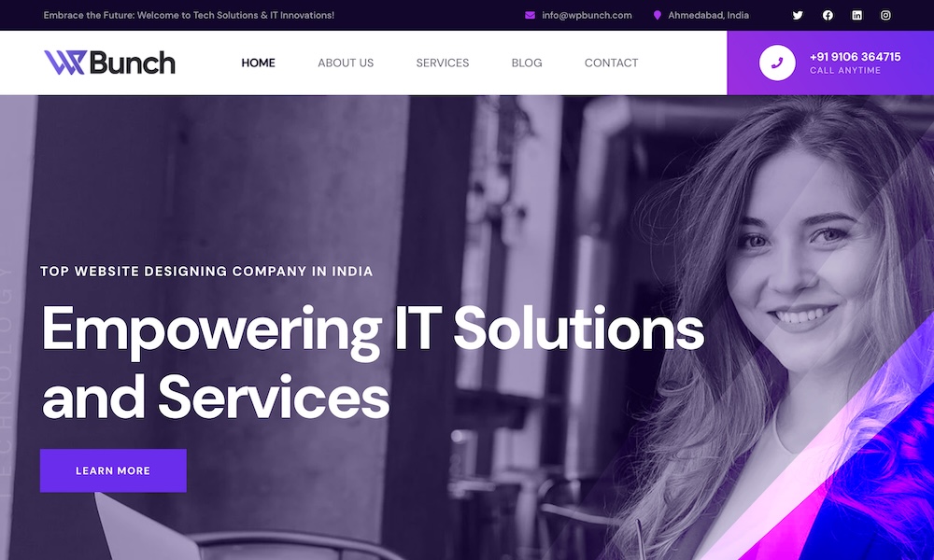Visit the BLOG page
The width and height of the screenshot is (934, 560).
coord(527,63)
